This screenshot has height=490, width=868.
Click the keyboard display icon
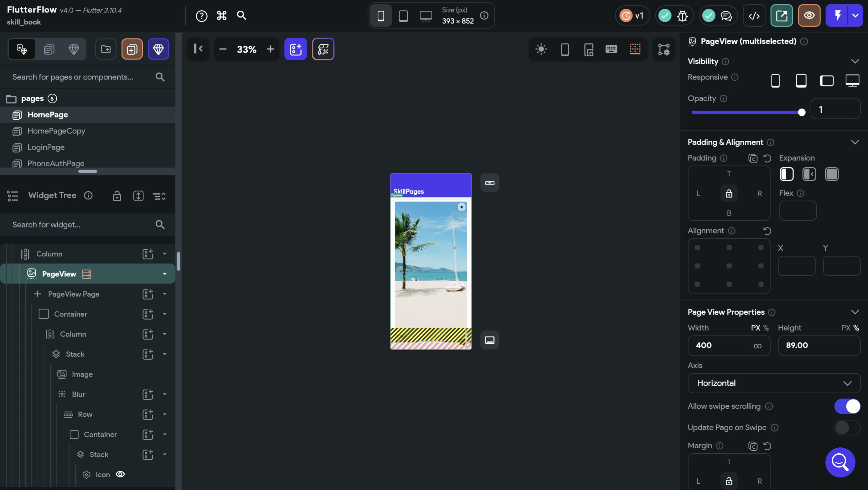click(611, 49)
